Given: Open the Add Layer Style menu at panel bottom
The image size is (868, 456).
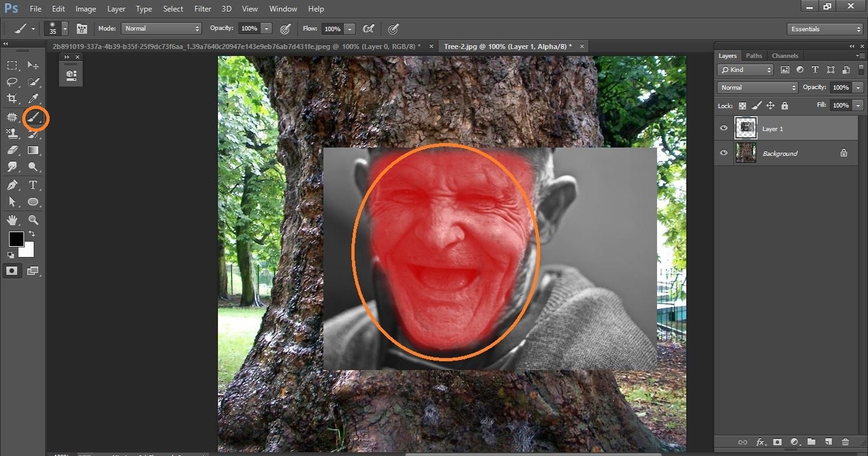Looking at the screenshot, I should pyautogui.click(x=760, y=442).
